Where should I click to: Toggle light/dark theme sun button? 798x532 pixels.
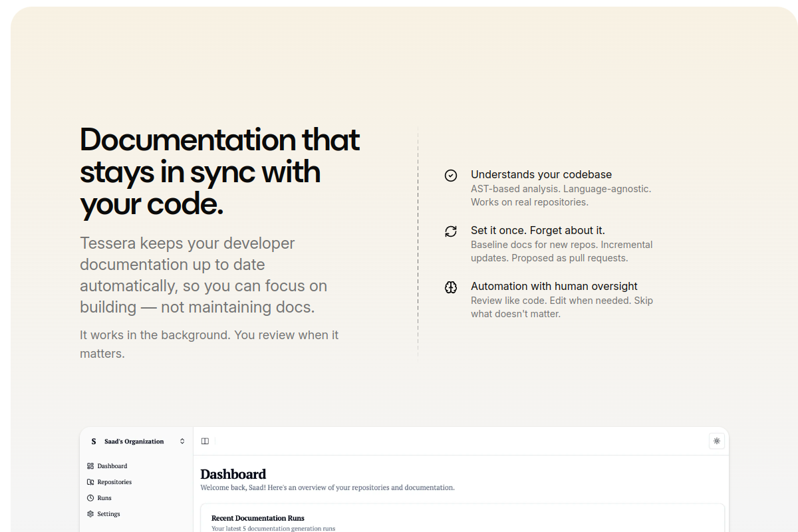[x=717, y=441]
